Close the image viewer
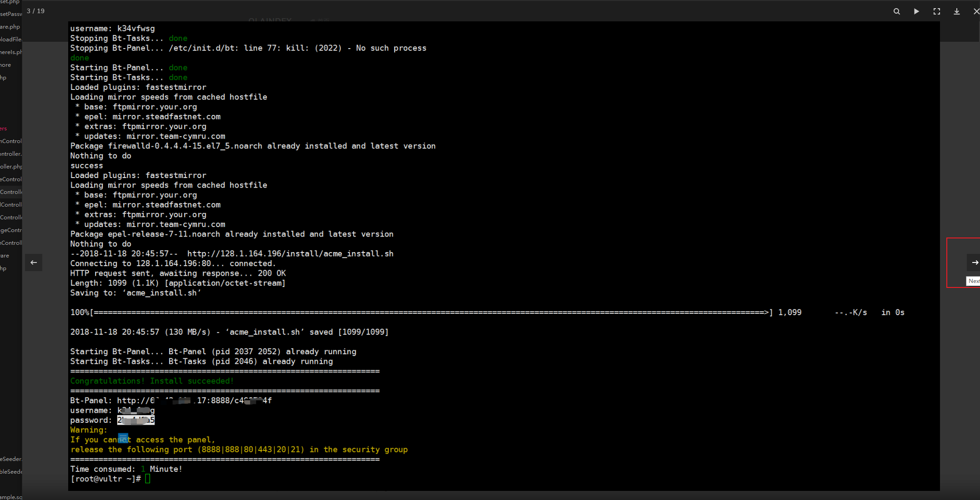Image resolution: width=980 pixels, height=500 pixels. point(976,11)
